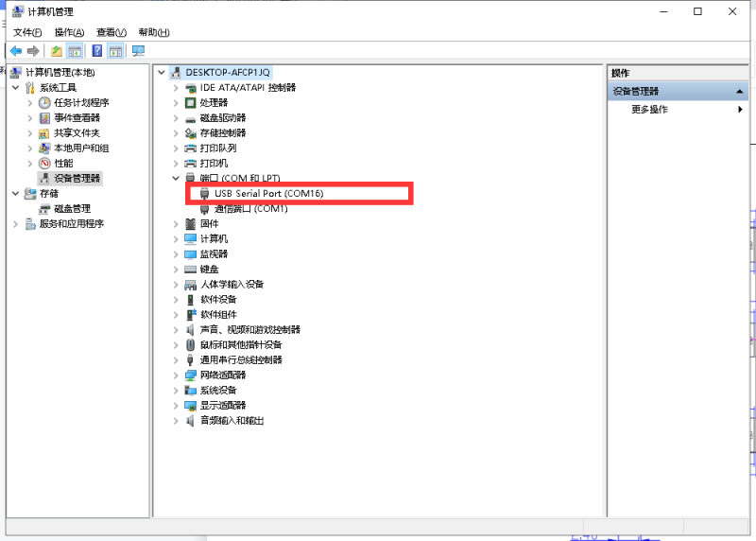This screenshot has height=541, width=756.
Task: Open the 文件(F) menu
Action: tap(27, 32)
